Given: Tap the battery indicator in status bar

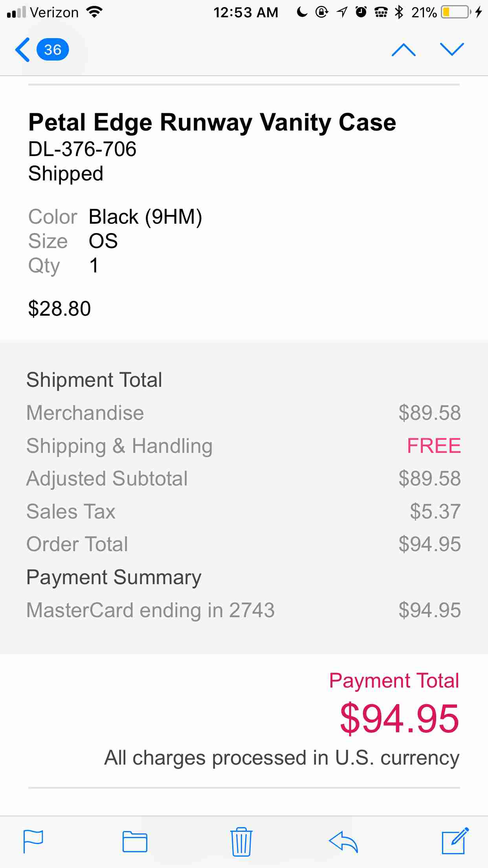Looking at the screenshot, I should click(456, 12).
